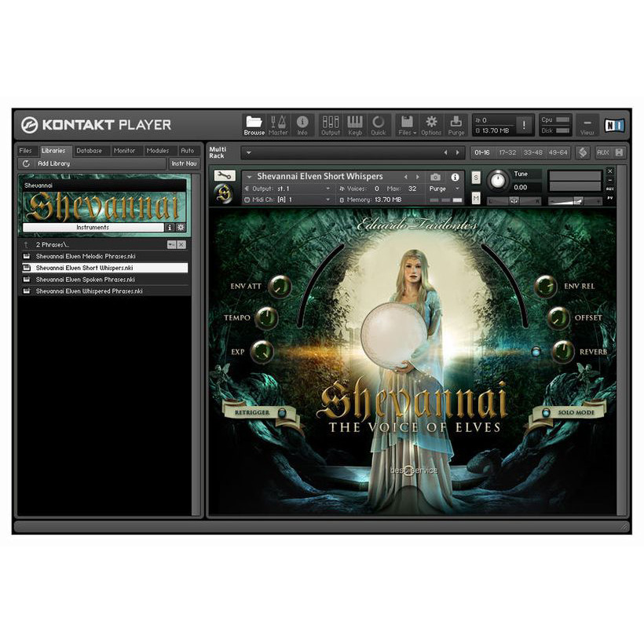Show the Info pane
The image size is (644, 644).
coord(302,126)
